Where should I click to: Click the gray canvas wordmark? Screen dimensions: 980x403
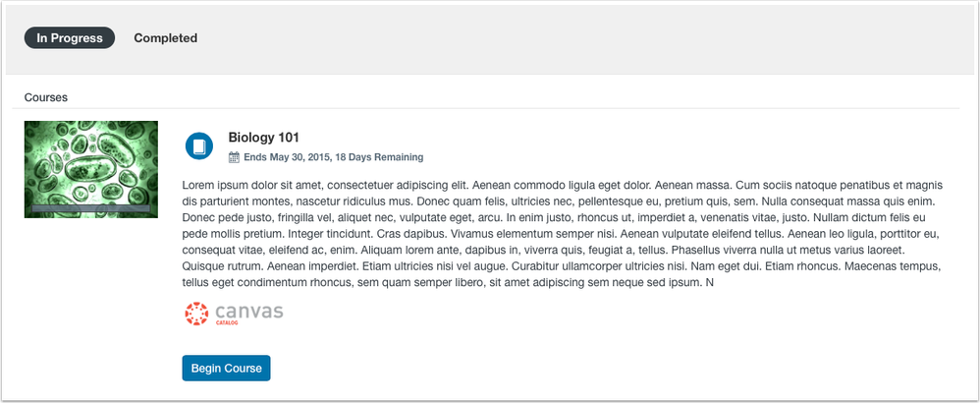249,311
